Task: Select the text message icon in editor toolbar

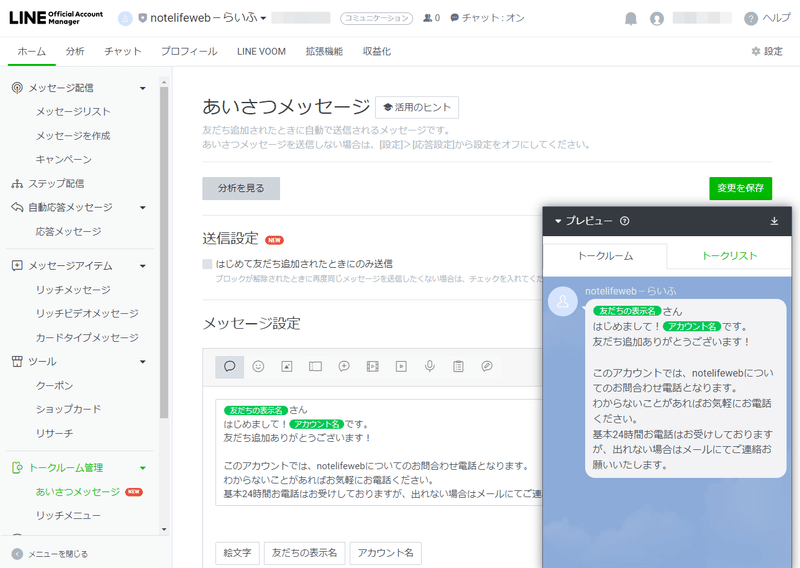Action: tap(230, 366)
